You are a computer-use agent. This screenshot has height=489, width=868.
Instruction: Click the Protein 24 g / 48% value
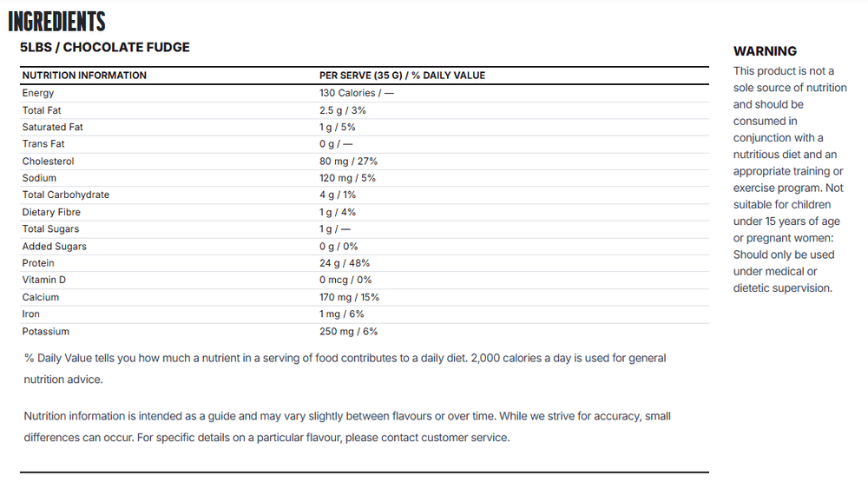click(x=345, y=263)
